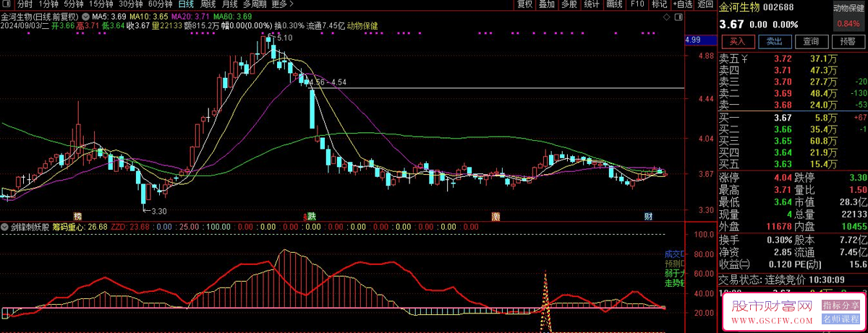Click the MA5: 3.69 label
Image resolution: width=868 pixels, height=333 pixels.
click(110, 16)
